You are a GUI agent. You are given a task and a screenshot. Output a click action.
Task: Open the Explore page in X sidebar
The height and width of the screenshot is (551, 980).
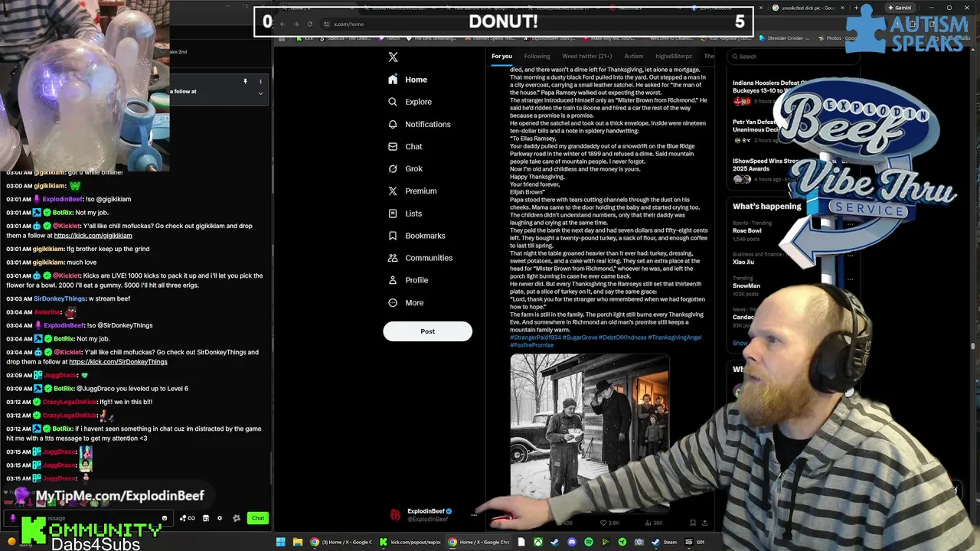[x=410, y=102]
